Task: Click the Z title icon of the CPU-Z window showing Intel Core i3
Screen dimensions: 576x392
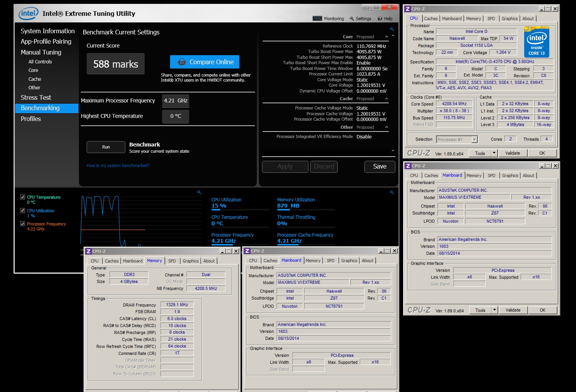Action: (x=408, y=9)
